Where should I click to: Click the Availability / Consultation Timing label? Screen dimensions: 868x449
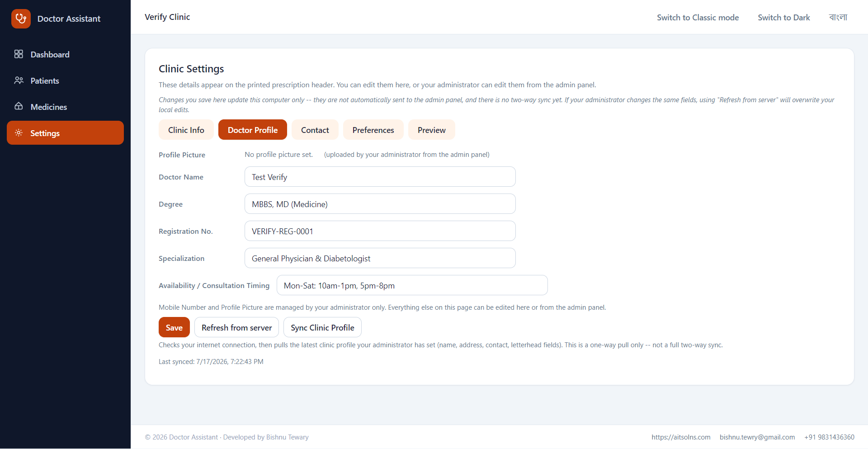(214, 286)
